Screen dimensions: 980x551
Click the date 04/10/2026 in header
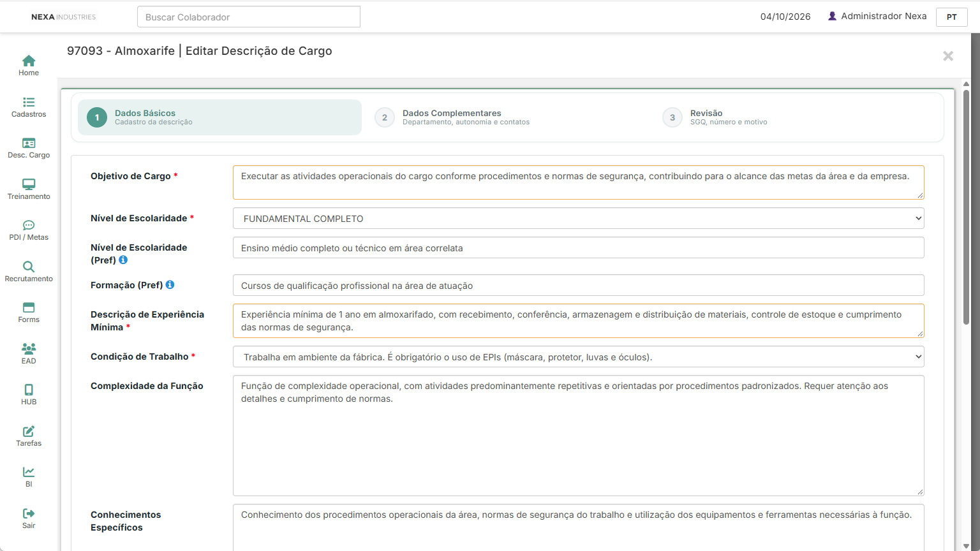785,17
